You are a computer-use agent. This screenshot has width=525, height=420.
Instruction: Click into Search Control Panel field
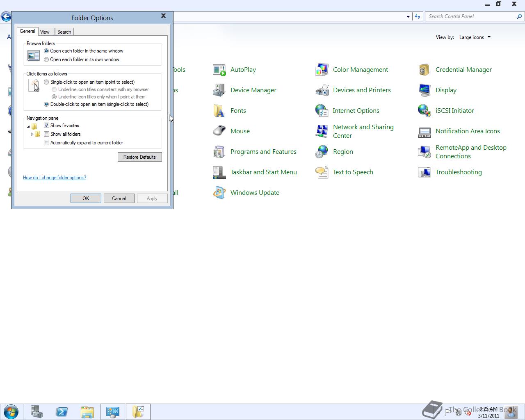(x=471, y=16)
